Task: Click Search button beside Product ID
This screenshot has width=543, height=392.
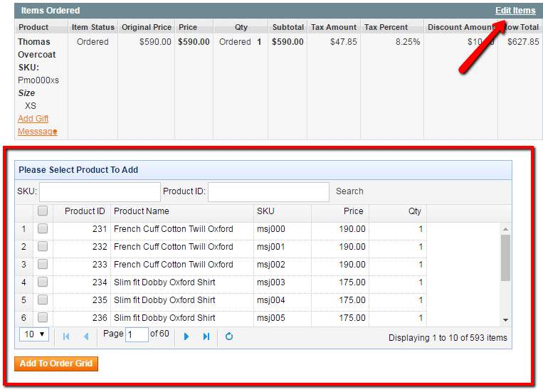Action: coord(349,191)
